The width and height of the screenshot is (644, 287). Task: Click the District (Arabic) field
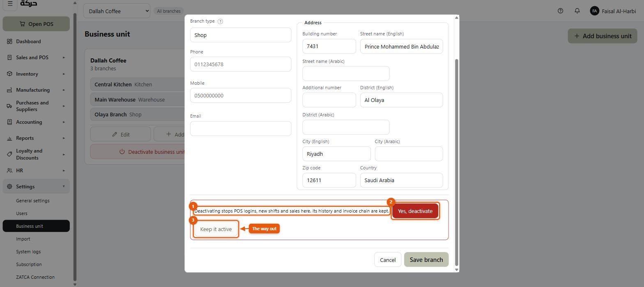pyautogui.click(x=346, y=127)
